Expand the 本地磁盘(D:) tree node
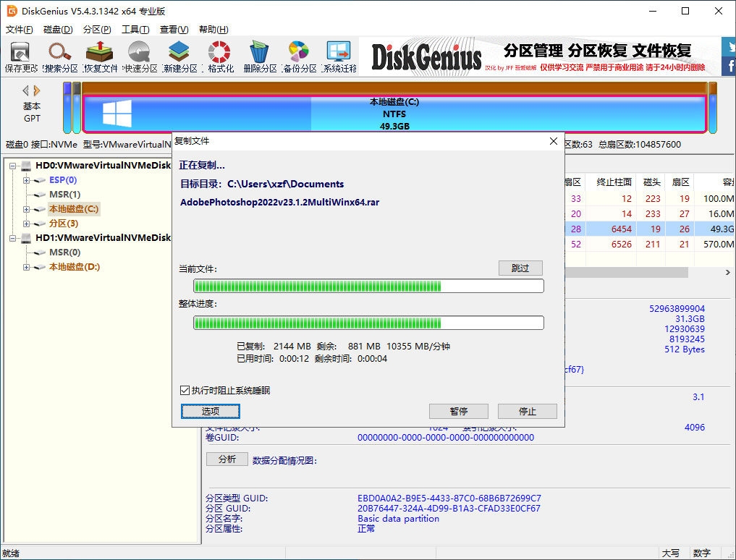 27,267
